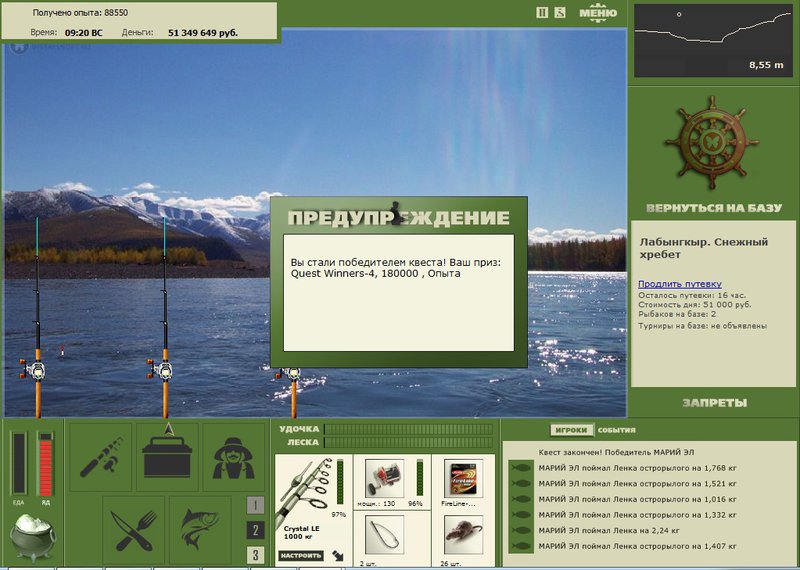The width and height of the screenshot is (800, 570).
Task: Switch to the ИГРОКИ tab
Action: [x=571, y=430]
